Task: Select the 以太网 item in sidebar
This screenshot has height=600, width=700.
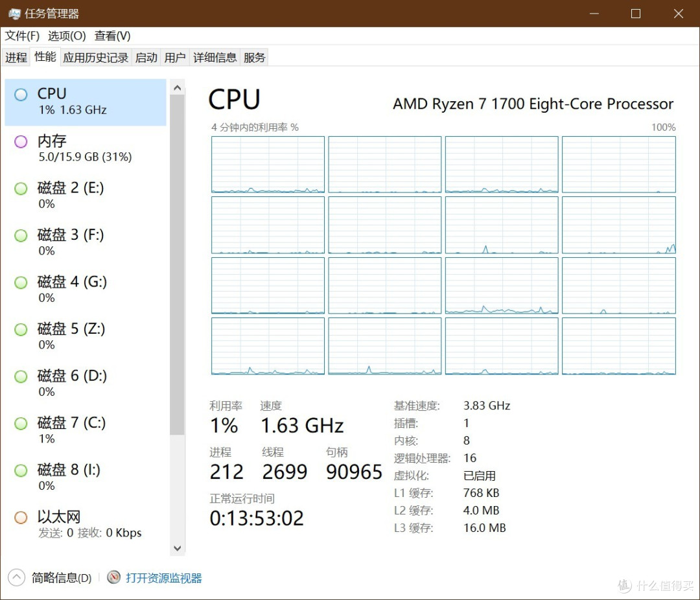Action: click(x=86, y=525)
